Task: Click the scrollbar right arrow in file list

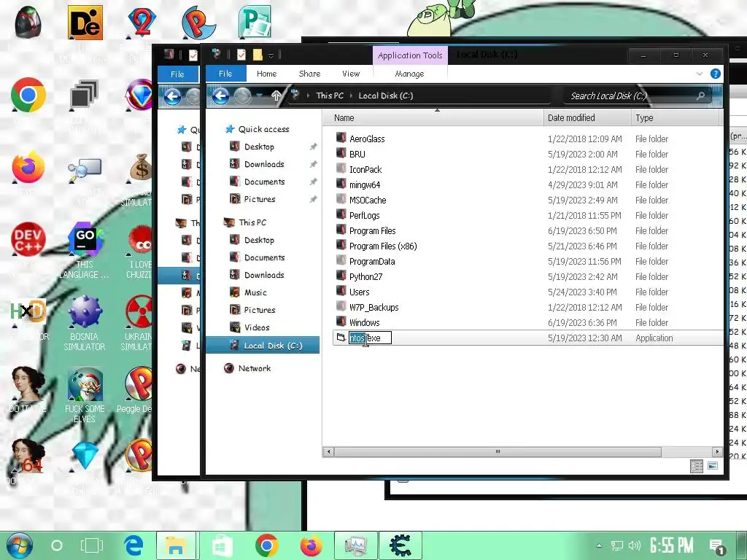Action: pos(718,451)
